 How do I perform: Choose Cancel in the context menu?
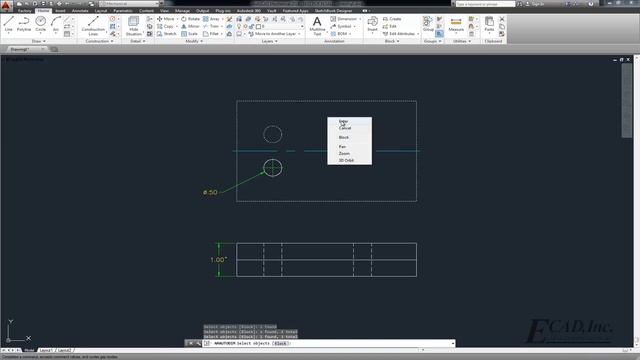tap(349, 128)
